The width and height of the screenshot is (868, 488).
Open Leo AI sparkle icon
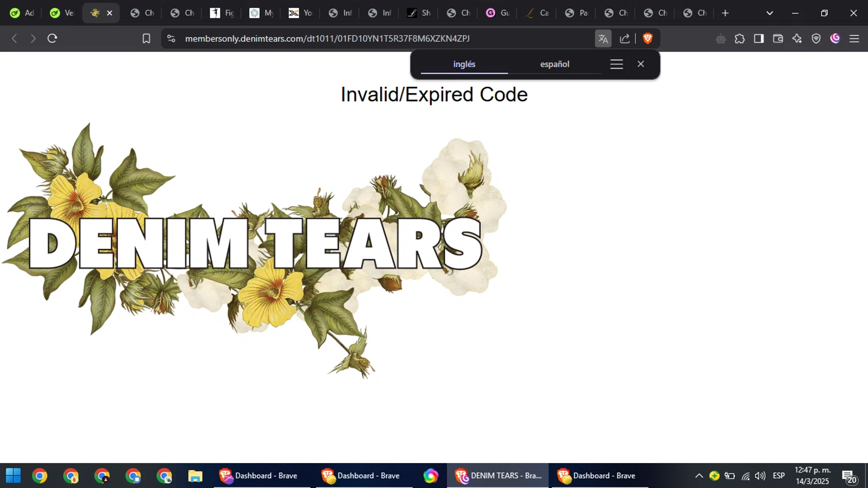pos(797,39)
